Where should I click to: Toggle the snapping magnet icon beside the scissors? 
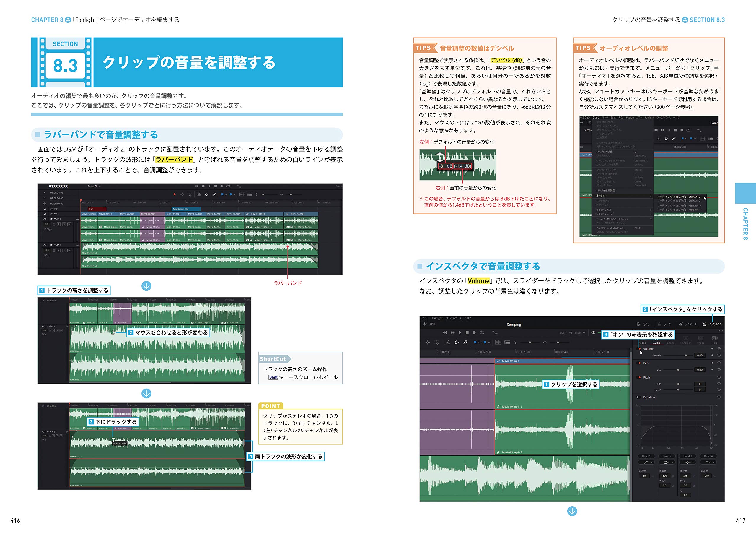coord(456,343)
